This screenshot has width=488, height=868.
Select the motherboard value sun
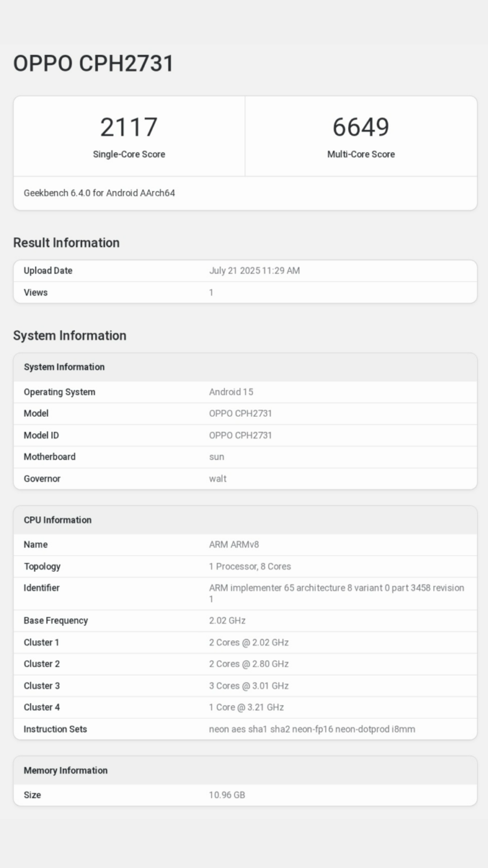pyautogui.click(x=216, y=457)
